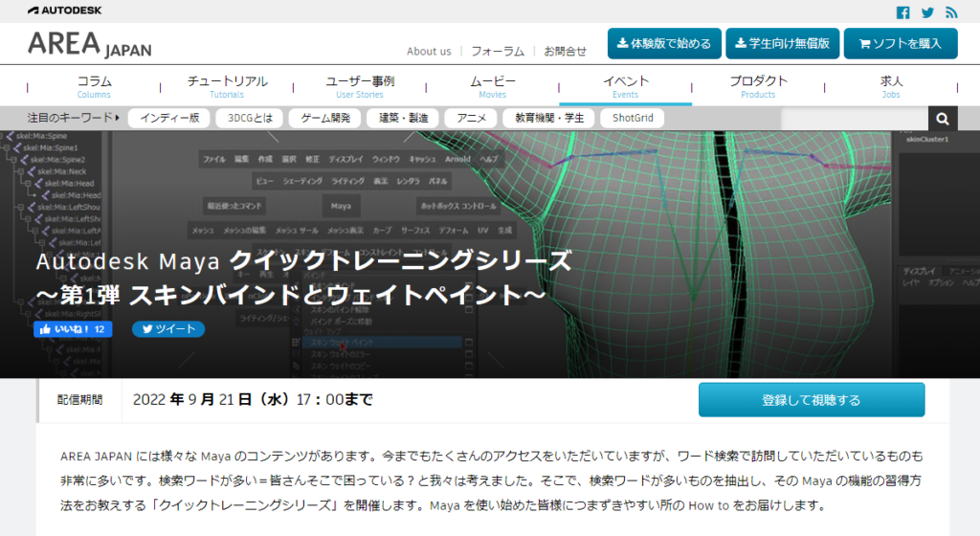Open the Autodesk Facebook page icon
This screenshot has height=536, width=980.
tap(903, 12)
